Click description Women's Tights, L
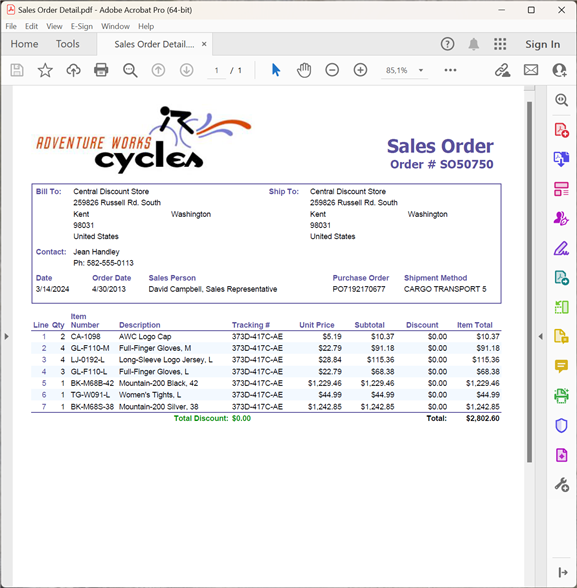This screenshot has width=577, height=588. (150, 395)
